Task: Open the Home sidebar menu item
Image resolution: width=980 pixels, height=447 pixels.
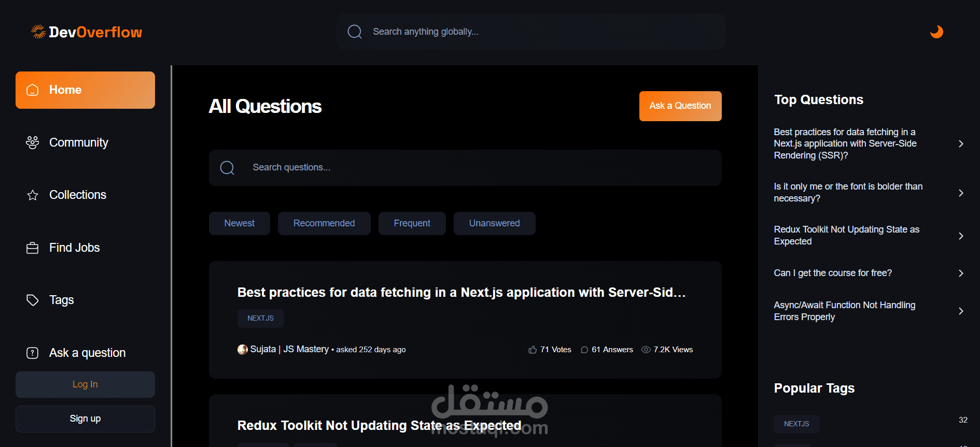Action: 85,90
